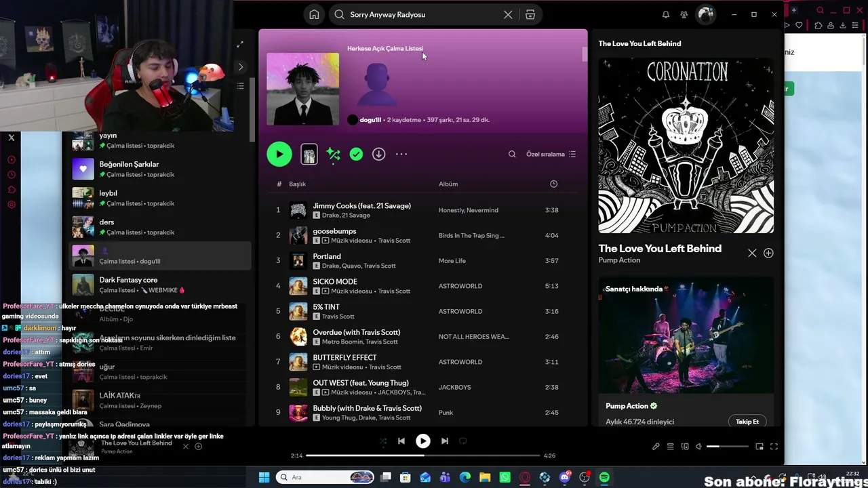868x488 pixels.
Task: Adjust the volume slider in the player bar
Action: coord(728,447)
